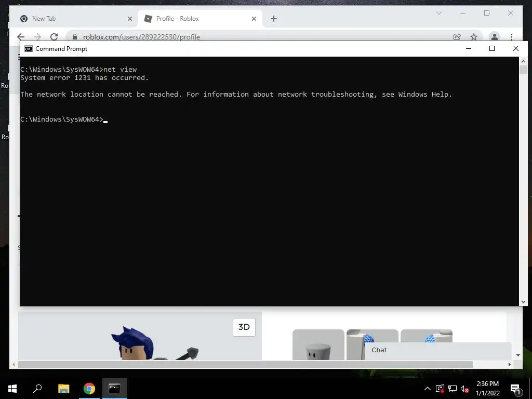Click Chrome horizontal scrollbar left arrow

coord(14,364)
